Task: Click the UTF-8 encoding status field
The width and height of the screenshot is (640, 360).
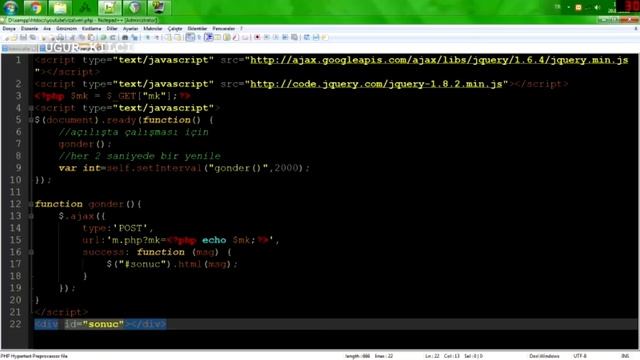Action: click(x=580, y=356)
